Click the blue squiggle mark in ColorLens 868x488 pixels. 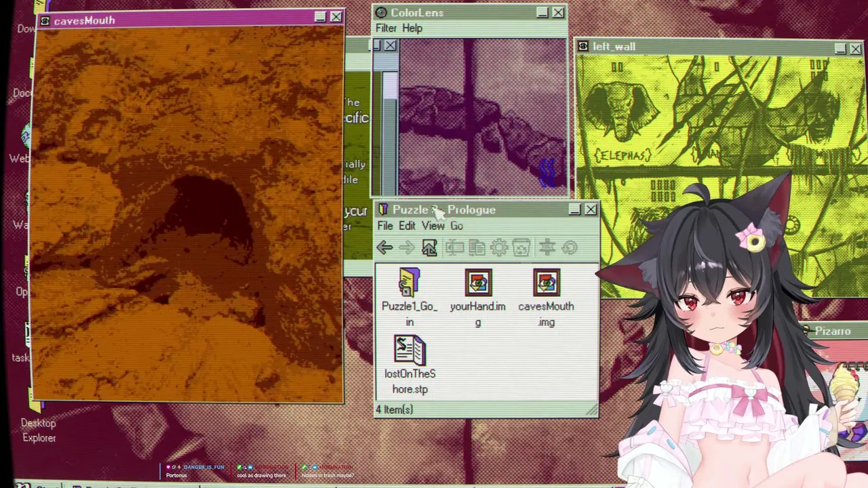[548, 173]
